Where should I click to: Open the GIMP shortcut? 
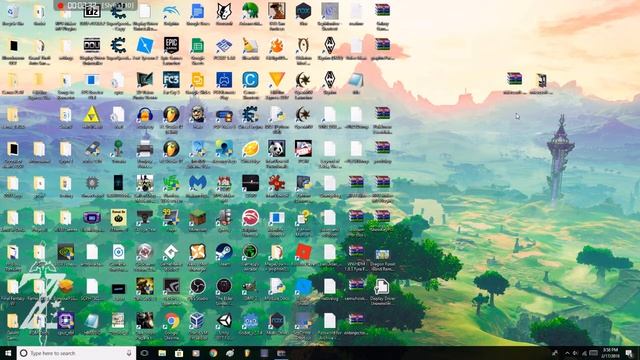250,287
